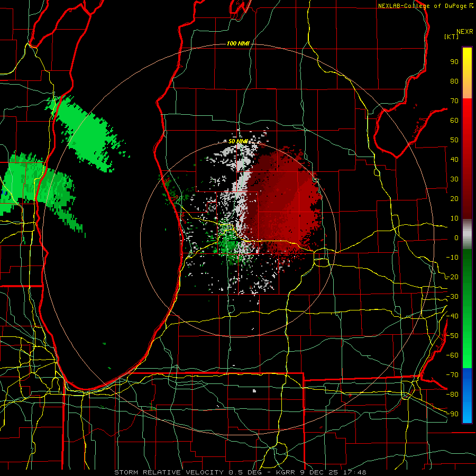Click the positive 60 value on velocity scale
The width and height of the screenshot is (476, 476).
pos(454,120)
